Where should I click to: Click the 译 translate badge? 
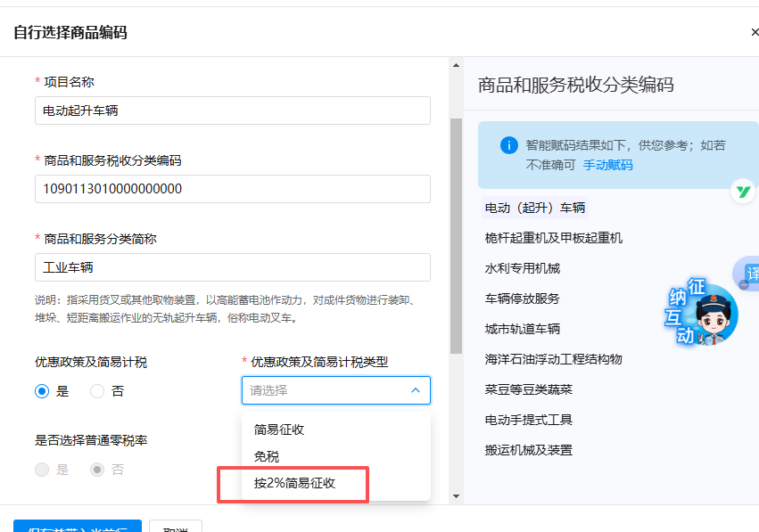pos(753,273)
